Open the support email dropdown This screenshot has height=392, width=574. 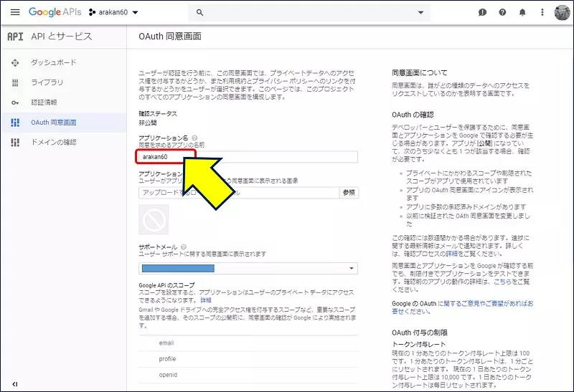(248, 269)
